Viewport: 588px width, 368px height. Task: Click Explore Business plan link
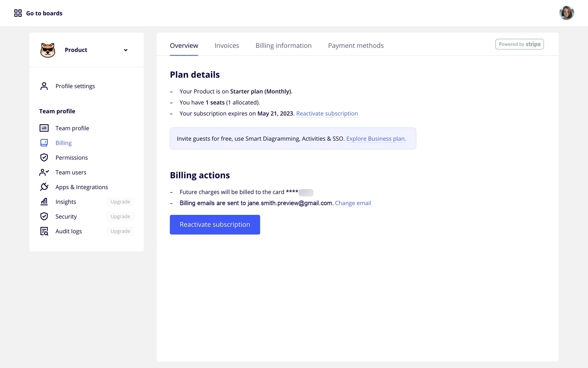(x=376, y=139)
